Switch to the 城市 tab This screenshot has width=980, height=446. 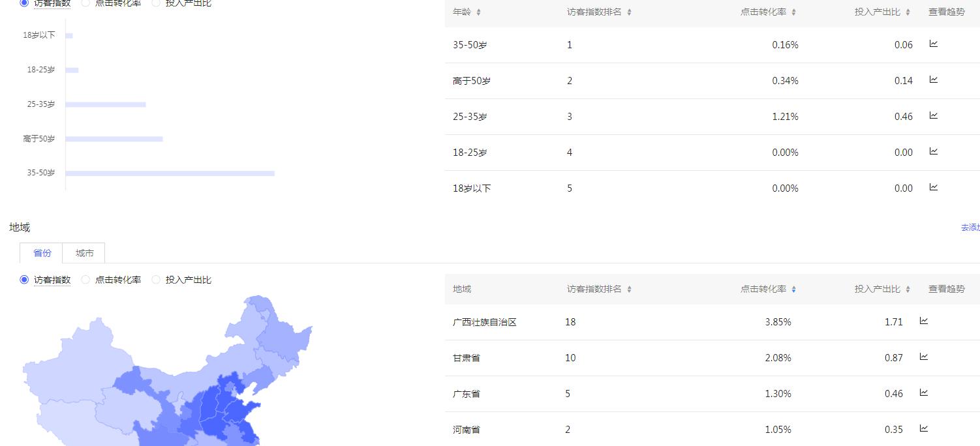pyautogui.click(x=83, y=253)
